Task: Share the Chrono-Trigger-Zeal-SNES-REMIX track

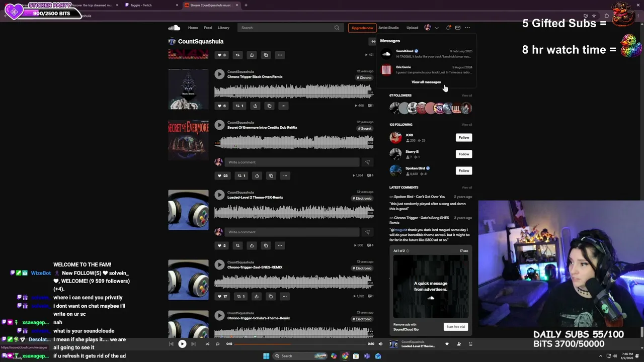Action: [x=256, y=296]
